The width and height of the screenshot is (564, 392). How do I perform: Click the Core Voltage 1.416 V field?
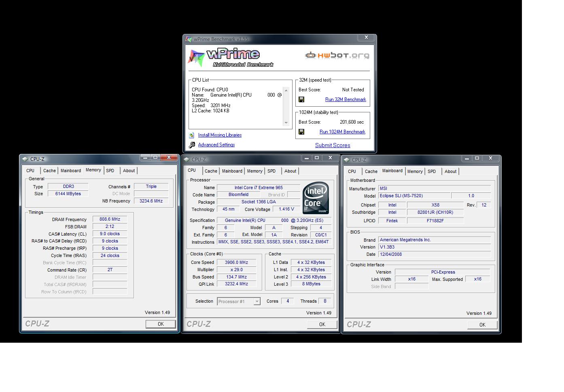pos(286,209)
